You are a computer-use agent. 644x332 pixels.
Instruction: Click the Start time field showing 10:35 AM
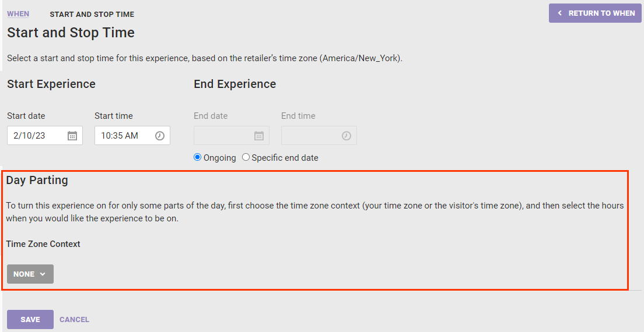click(x=123, y=136)
